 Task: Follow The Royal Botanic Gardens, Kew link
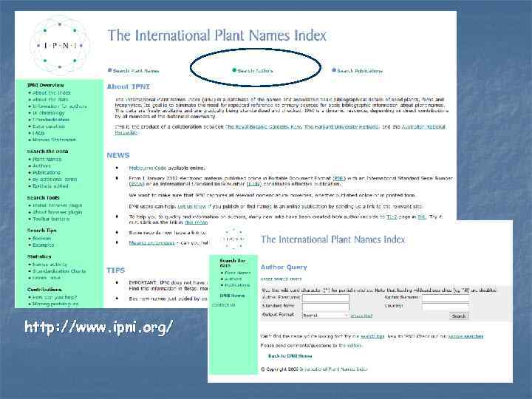[263, 126]
